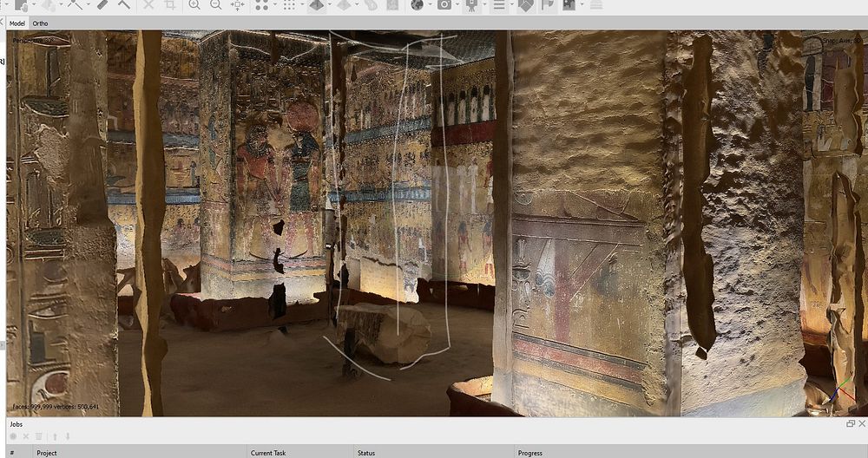Switch to the Ortho tab
The height and width of the screenshot is (458, 868).
[x=40, y=23]
